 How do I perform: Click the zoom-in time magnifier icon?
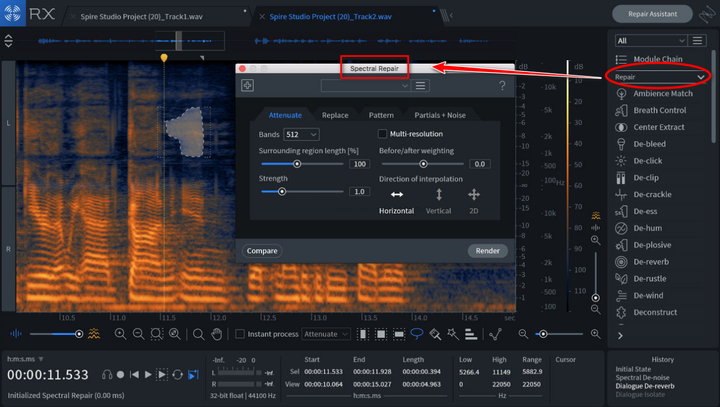tap(120, 334)
